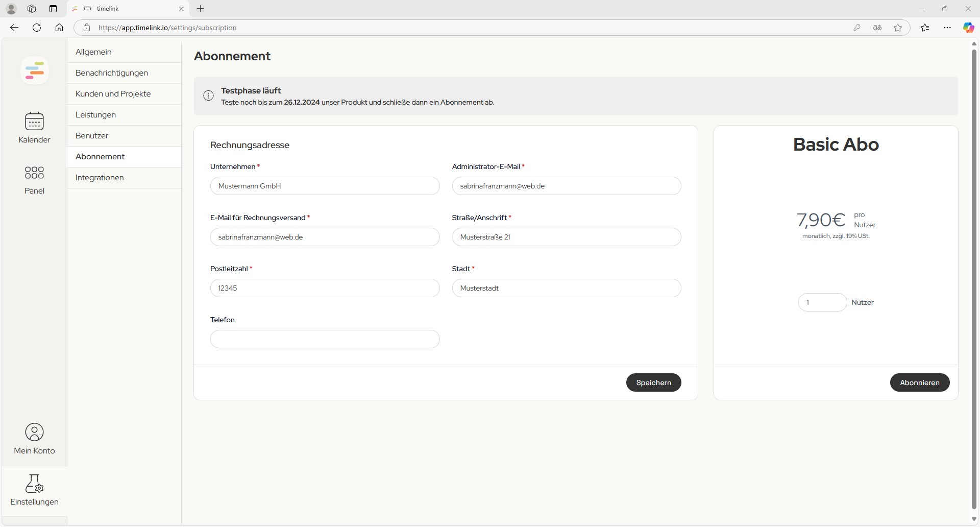Open Kunden und Projekte settings
The image size is (980, 527).
pos(124,94)
